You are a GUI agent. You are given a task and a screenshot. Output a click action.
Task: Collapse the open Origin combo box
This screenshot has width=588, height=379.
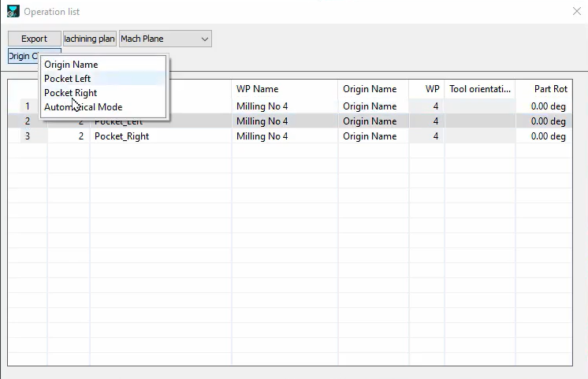[24, 57]
